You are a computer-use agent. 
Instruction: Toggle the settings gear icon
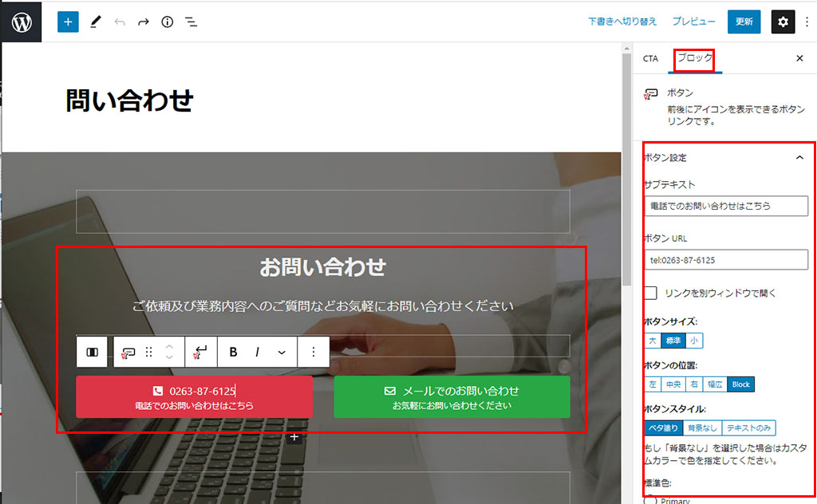click(783, 22)
